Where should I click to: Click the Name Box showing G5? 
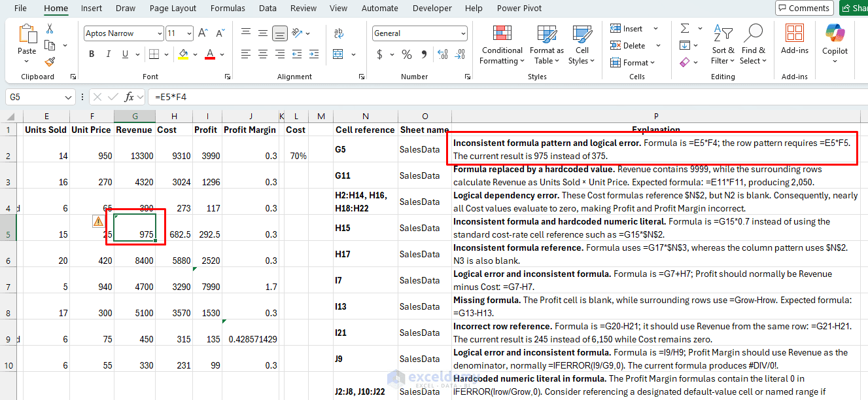pos(40,97)
